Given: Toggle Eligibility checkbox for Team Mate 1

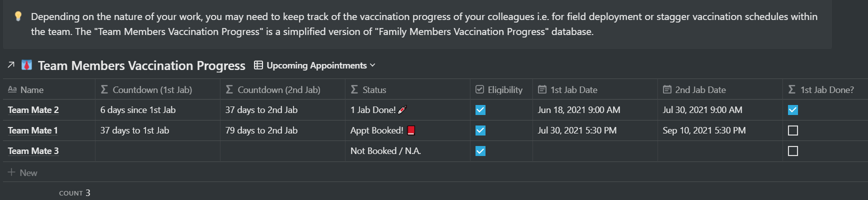Looking at the screenshot, I should [x=480, y=130].
